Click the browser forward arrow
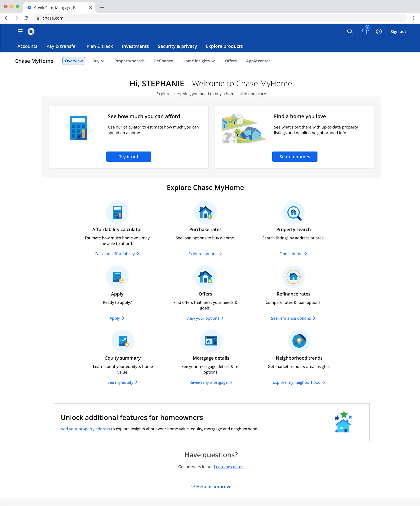Screen dimensions: 420x506 tap(16, 18)
